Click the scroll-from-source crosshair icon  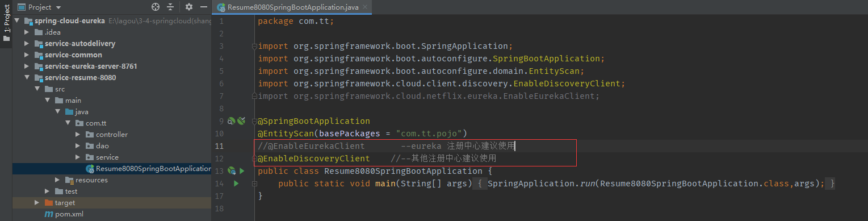[x=156, y=7]
